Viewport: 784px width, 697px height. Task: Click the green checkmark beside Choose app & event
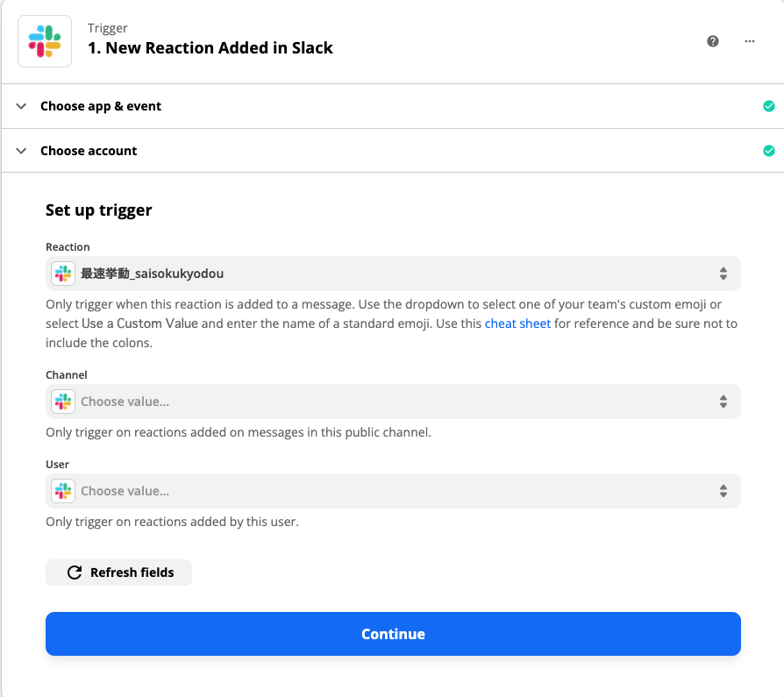tap(769, 105)
